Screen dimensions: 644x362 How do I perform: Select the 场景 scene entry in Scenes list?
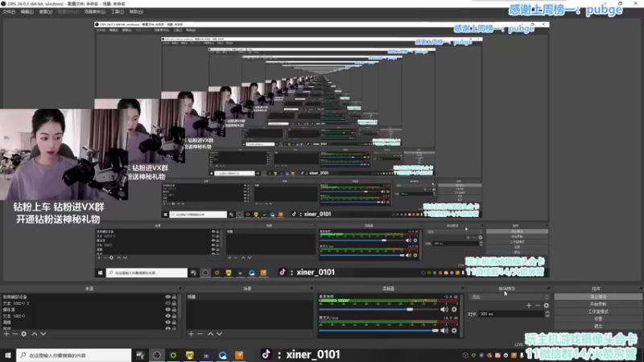click(x=249, y=297)
